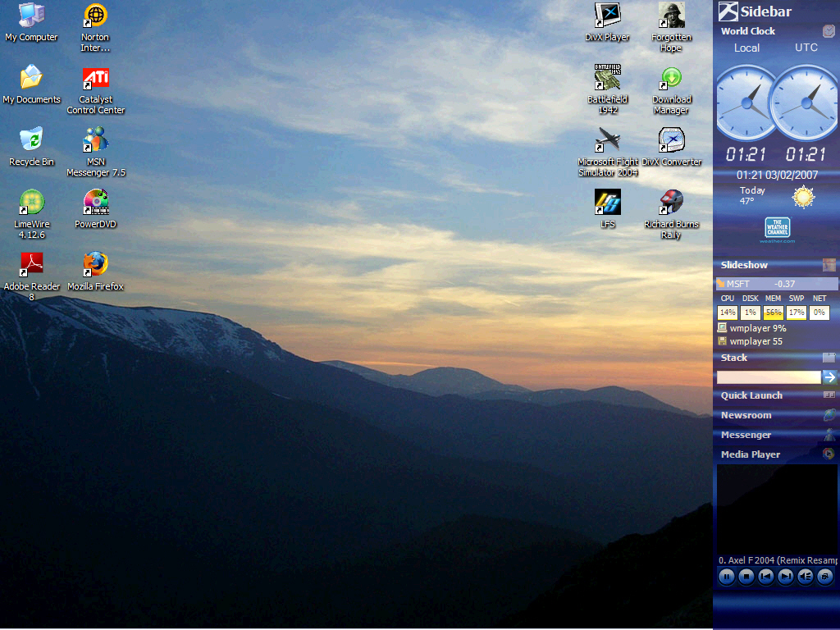Screen dimensions: 840x630
Task: Click the Media Player video display area
Action: [x=777, y=509]
